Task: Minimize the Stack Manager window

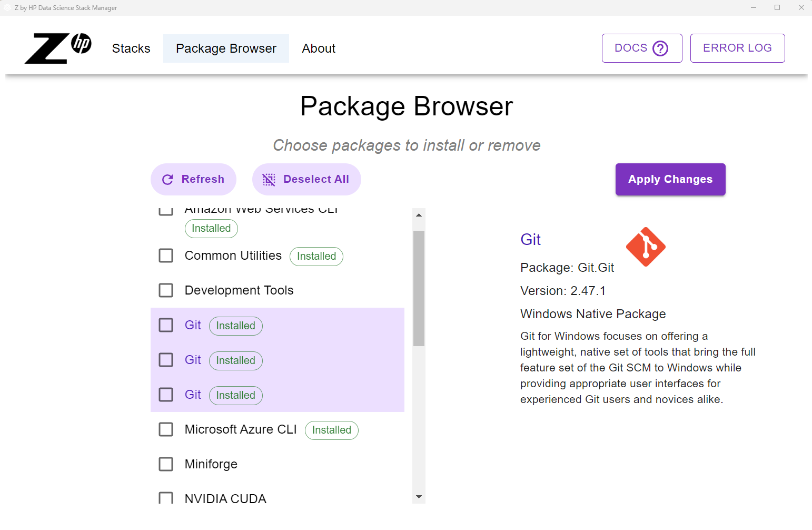Action: tap(753, 8)
